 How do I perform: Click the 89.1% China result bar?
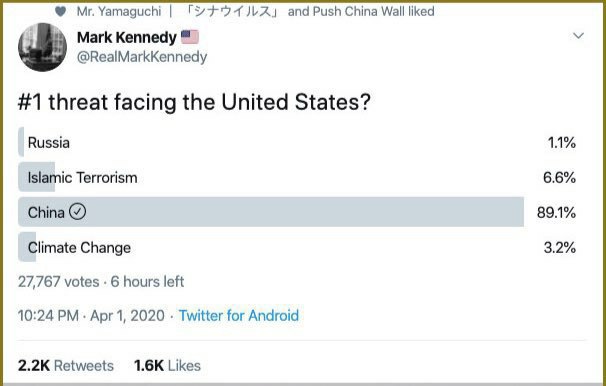click(x=271, y=212)
